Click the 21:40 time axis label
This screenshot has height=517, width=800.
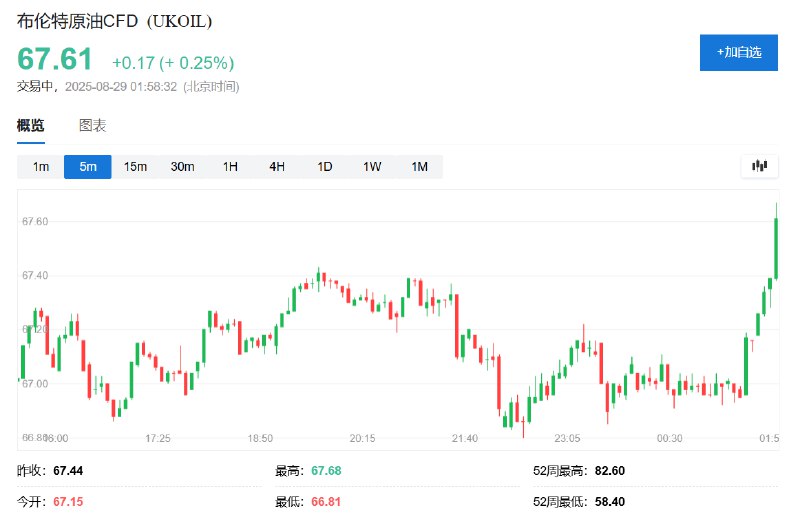(x=465, y=438)
